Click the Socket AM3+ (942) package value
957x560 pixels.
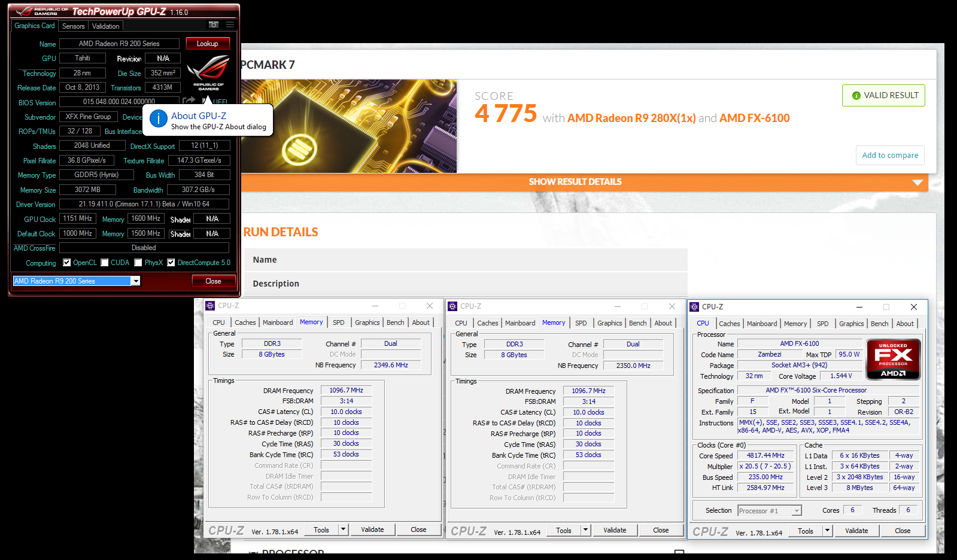799,365
